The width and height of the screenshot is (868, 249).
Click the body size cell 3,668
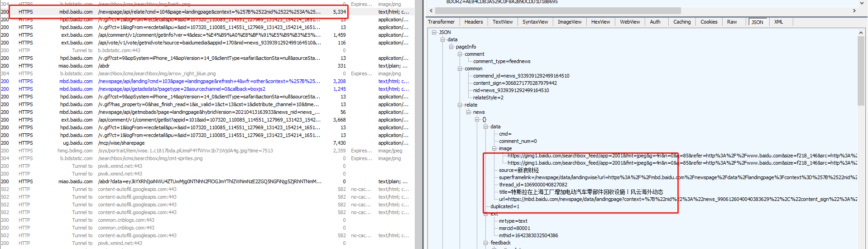pyautogui.click(x=340, y=120)
